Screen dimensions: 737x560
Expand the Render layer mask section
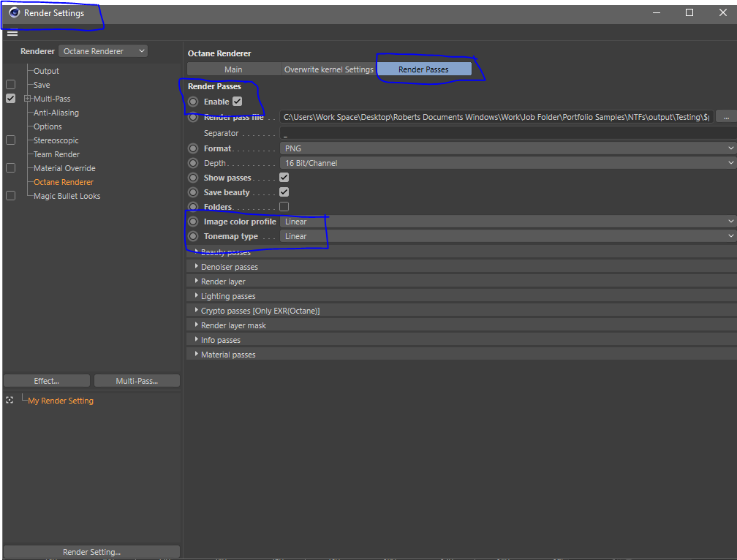coord(196,325)
